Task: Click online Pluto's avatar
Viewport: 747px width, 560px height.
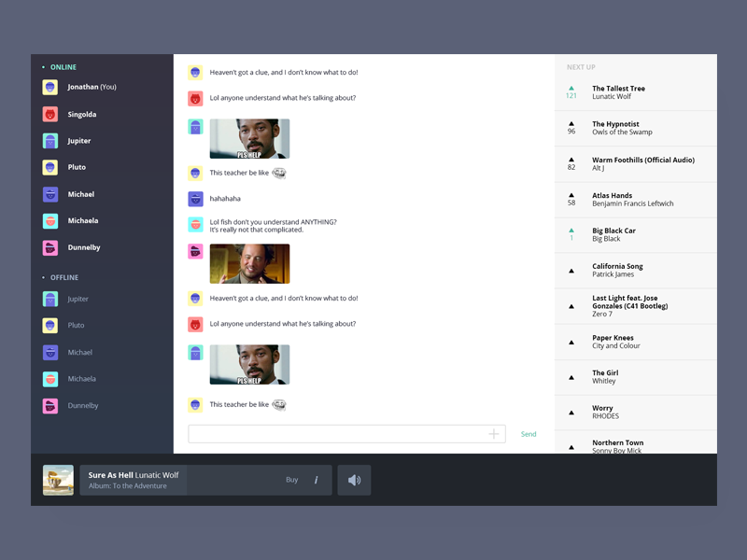Action: (50, 167)
